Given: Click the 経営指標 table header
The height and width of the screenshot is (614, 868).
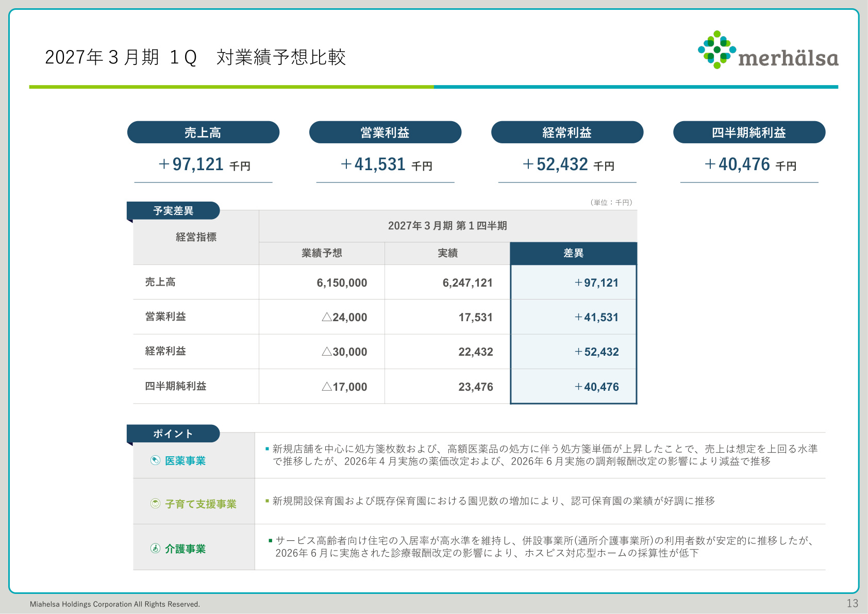Looking at the screenshot, I should pyautogui.click(x=196, y=237).
